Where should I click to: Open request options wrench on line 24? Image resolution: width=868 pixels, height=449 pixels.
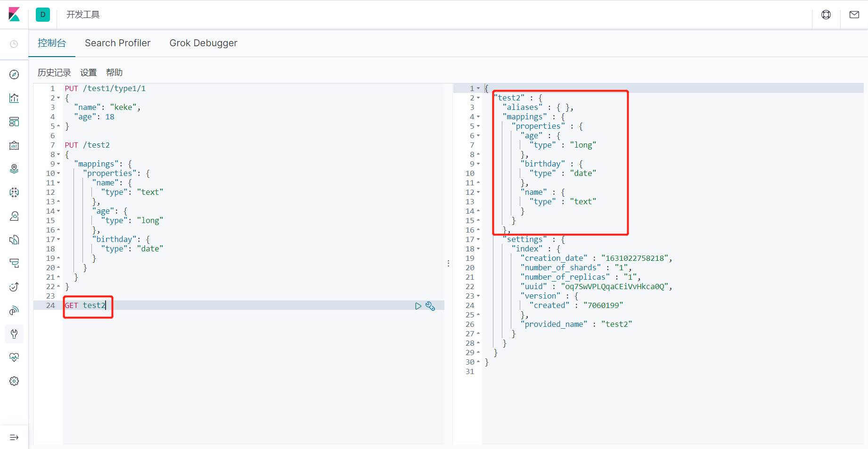(430, 306)
